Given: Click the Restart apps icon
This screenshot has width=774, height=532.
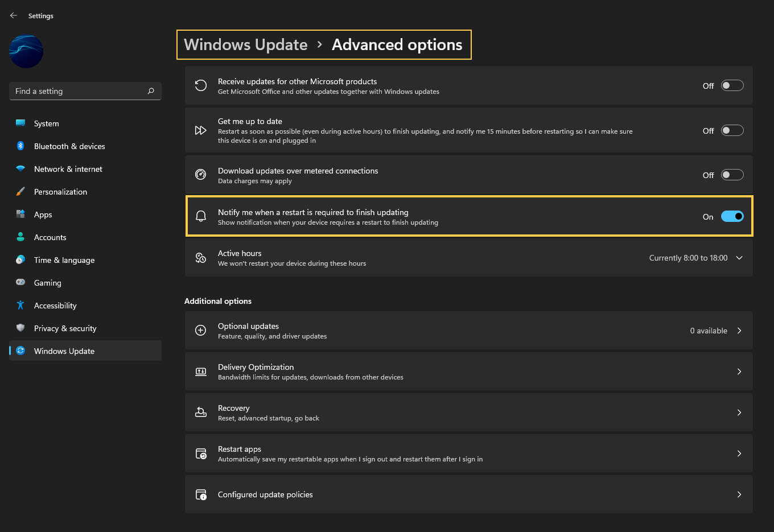Looking at the screenshot, I should (x=201, y=453).
